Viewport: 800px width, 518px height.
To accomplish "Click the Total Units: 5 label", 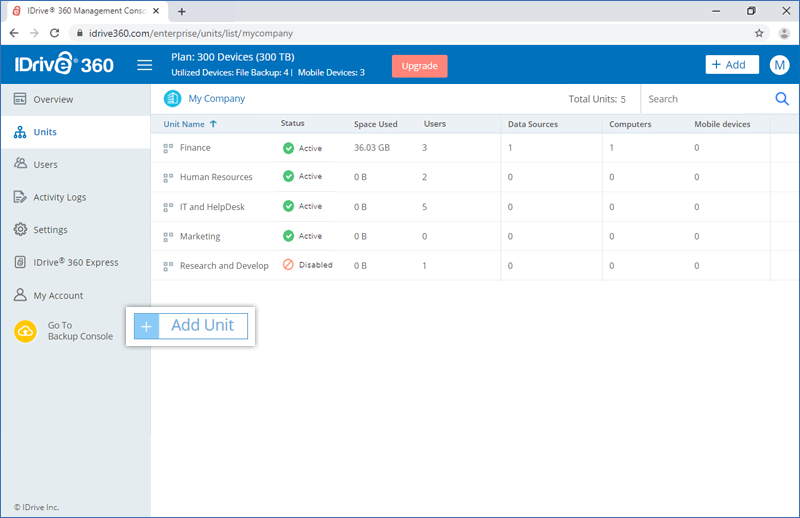I will tap(597, 99).
